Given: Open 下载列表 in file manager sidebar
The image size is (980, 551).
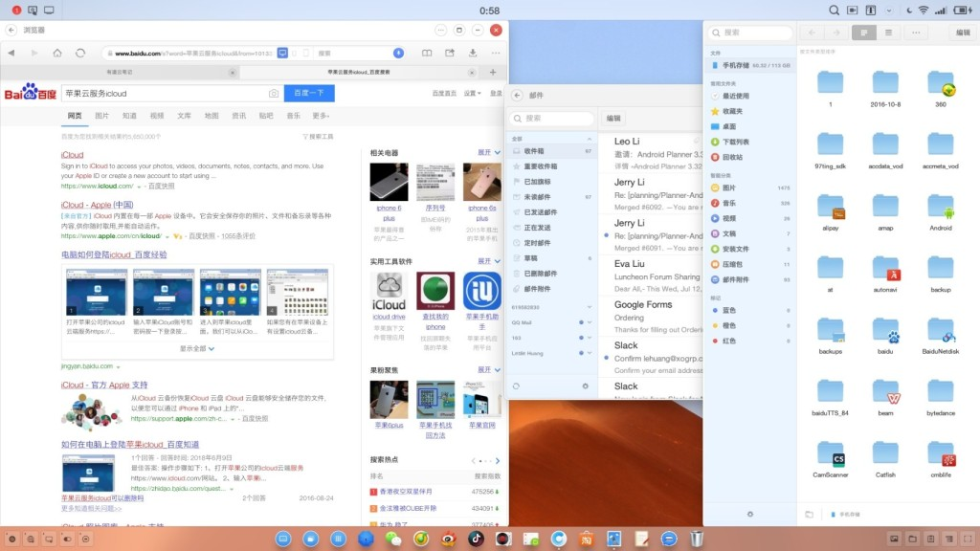Looking at the screenshot, I should [x=751, y=142].
